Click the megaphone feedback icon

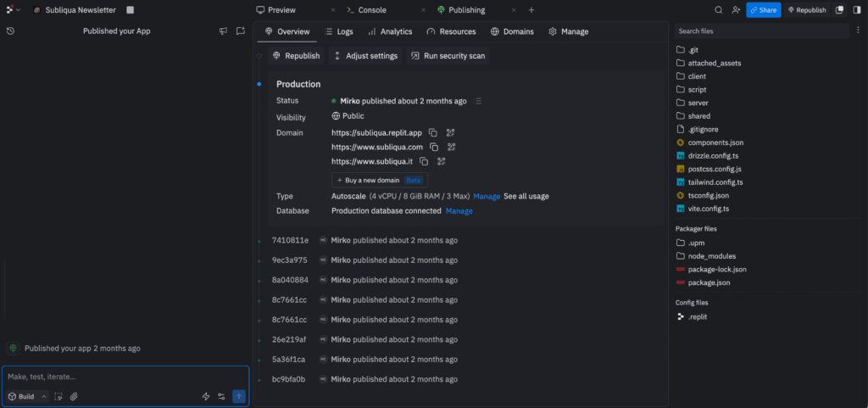click(x=223, y=31)
